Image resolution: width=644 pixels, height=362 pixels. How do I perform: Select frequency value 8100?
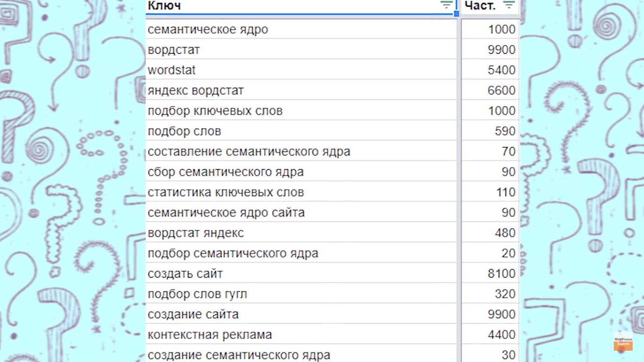point(490,273)
